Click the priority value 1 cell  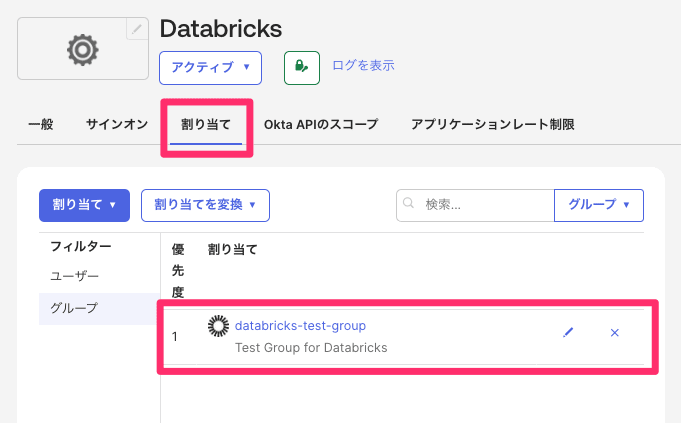pyautogui.click(x=175, y=337)
